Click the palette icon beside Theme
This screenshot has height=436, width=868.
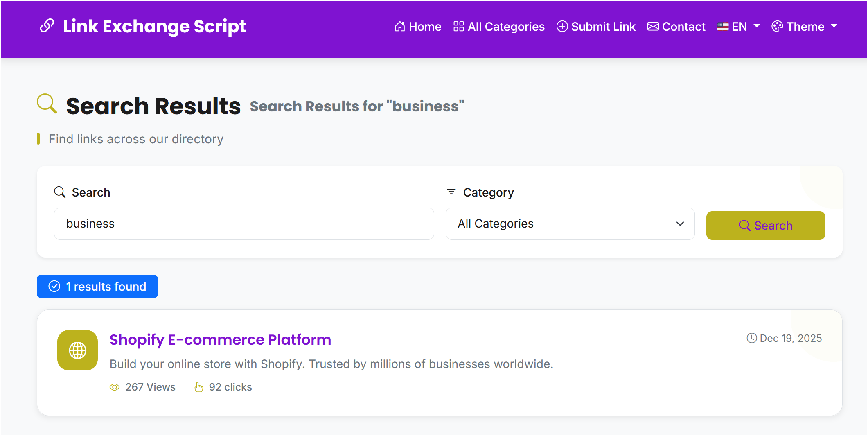(777, 27)
